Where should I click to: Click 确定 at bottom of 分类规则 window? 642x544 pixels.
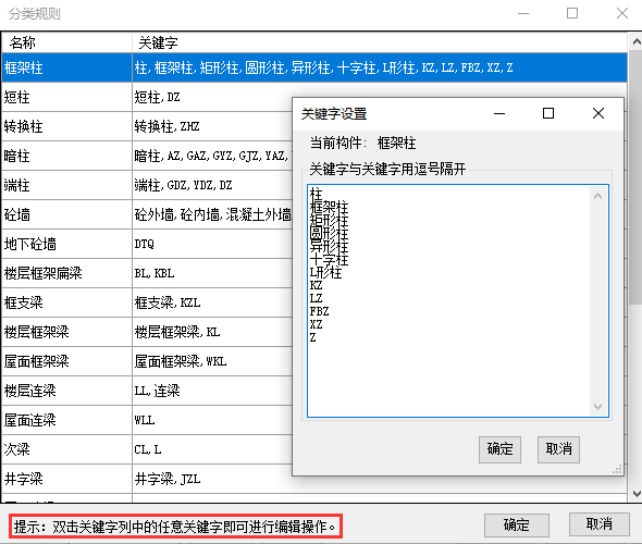(516, 525)
